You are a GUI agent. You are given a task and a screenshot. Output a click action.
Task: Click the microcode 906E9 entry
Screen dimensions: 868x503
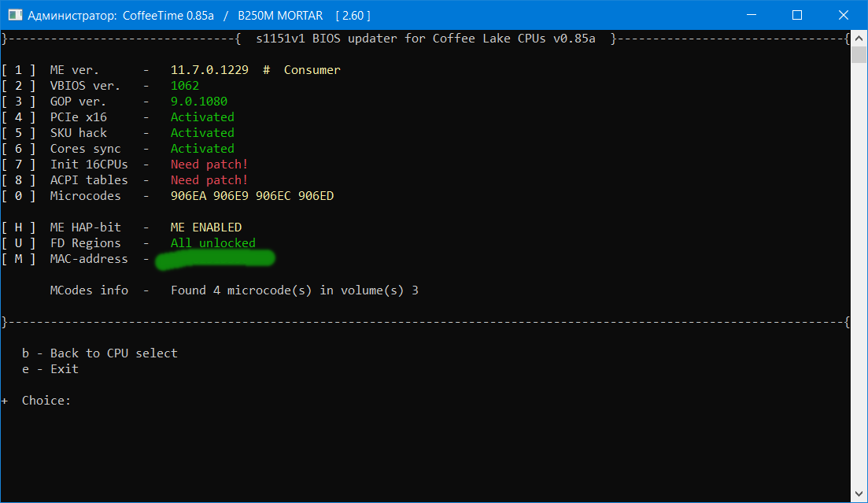(x=231, y=195)
